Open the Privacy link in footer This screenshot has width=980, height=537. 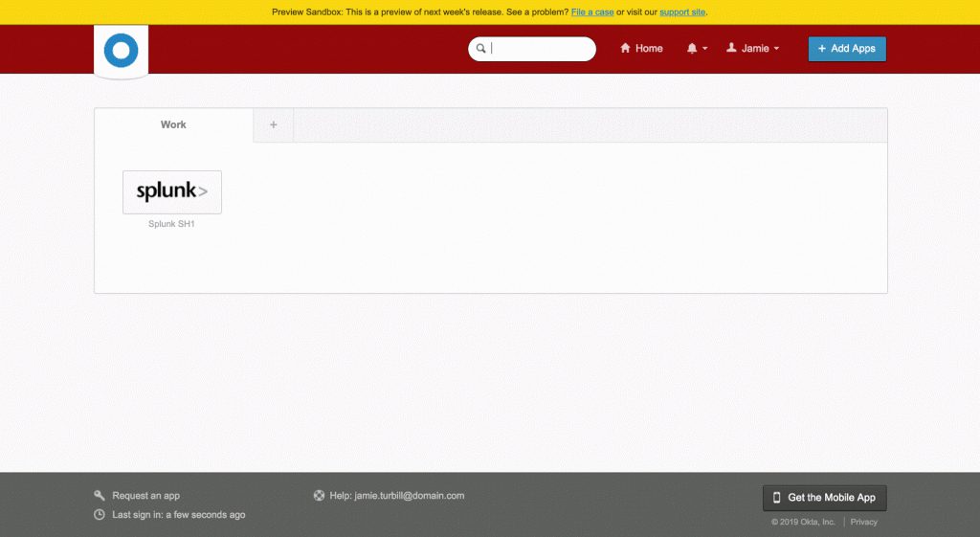point(864,522)
